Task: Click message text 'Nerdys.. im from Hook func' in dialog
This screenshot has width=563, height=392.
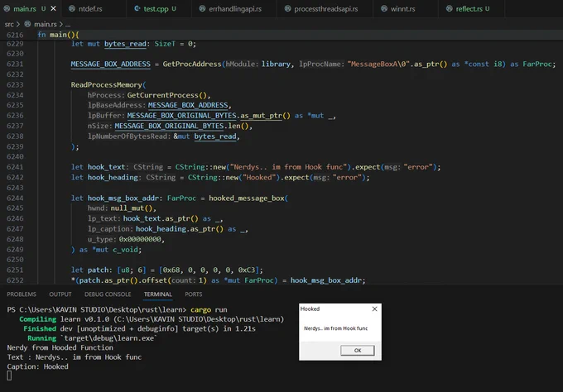Action: 335,328
